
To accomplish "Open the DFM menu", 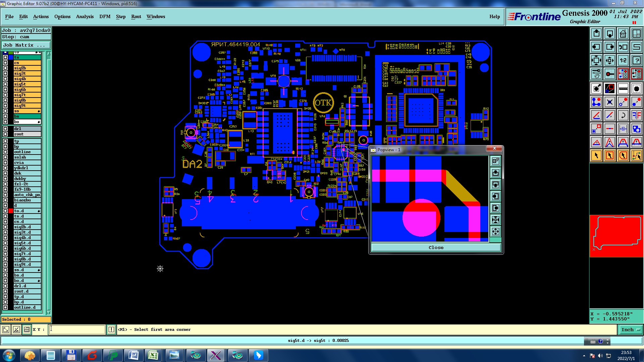I will tap(105, 16).
